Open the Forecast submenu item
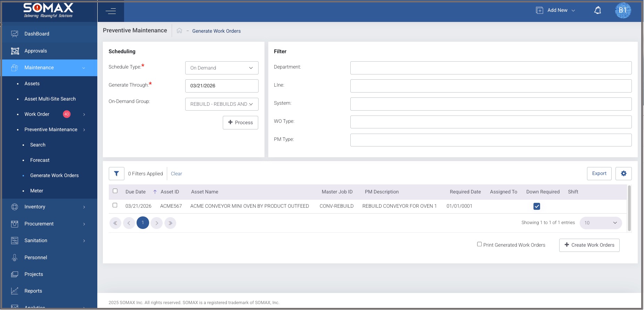Viewport: 644px width, 310px height. coord(40,160)
